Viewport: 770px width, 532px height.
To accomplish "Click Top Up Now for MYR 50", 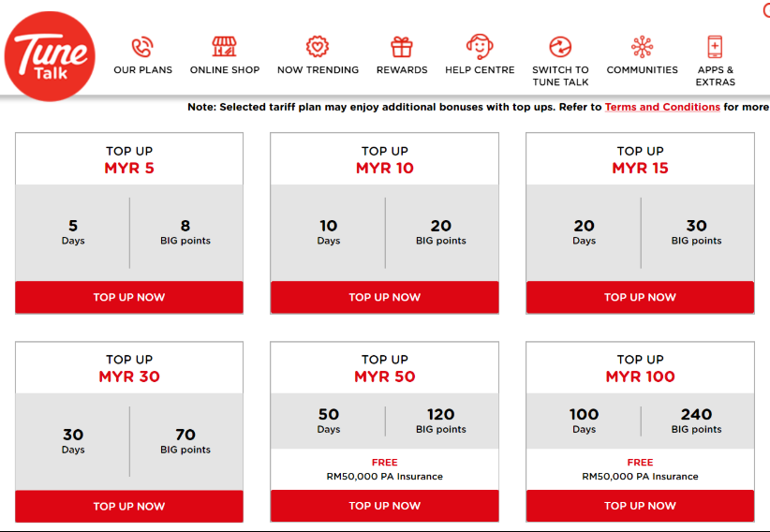I will (x=384, y=506).
